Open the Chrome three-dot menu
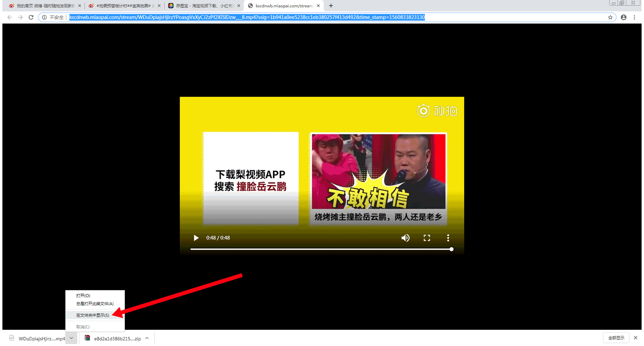644x346 pixels. 634,17
